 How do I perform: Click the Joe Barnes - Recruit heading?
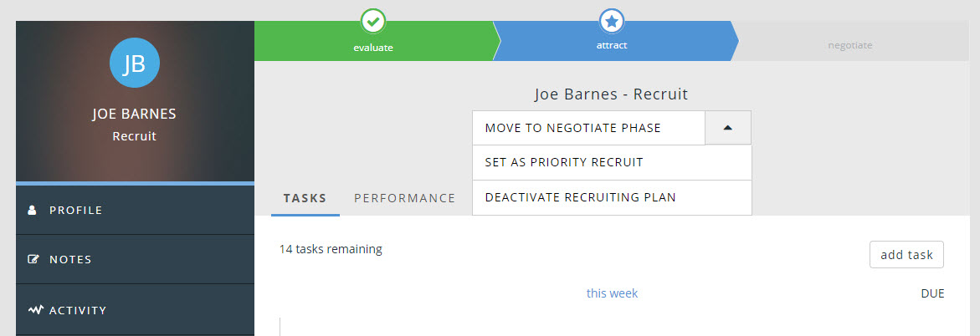611,94
